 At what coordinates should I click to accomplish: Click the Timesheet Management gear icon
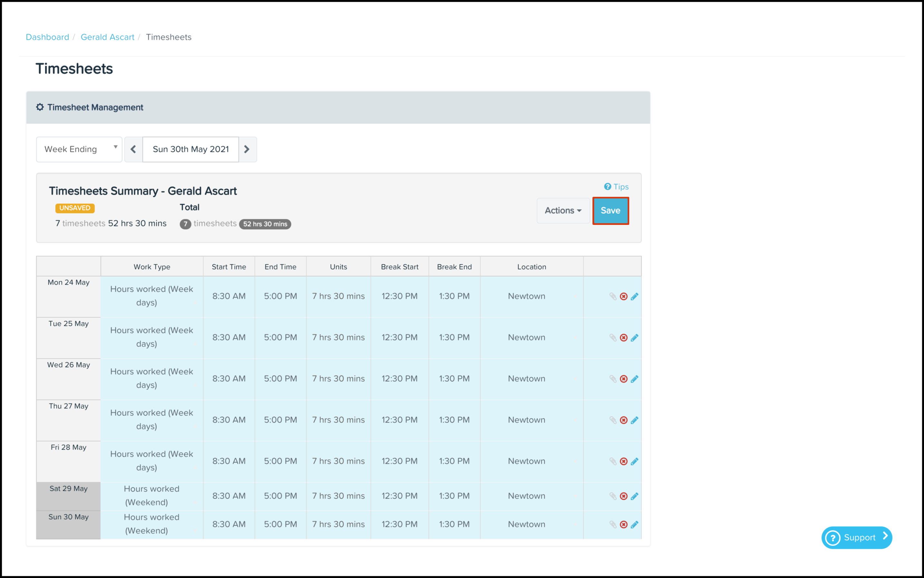40,107
